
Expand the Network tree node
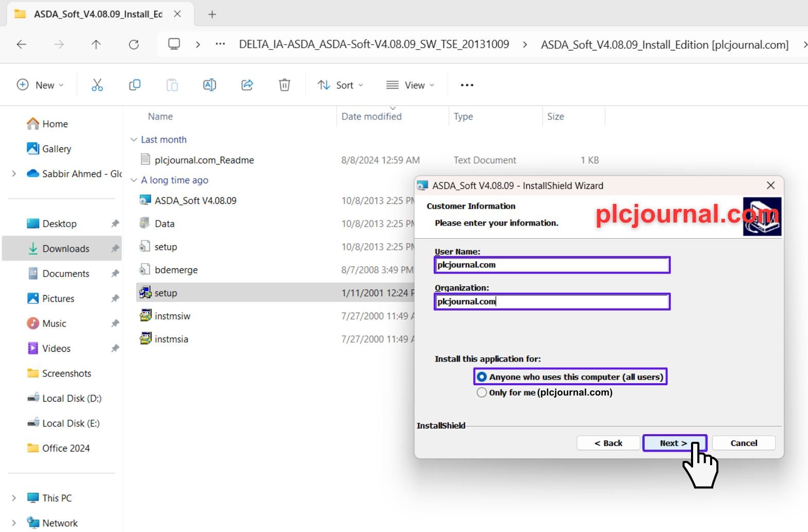point(14,523)
